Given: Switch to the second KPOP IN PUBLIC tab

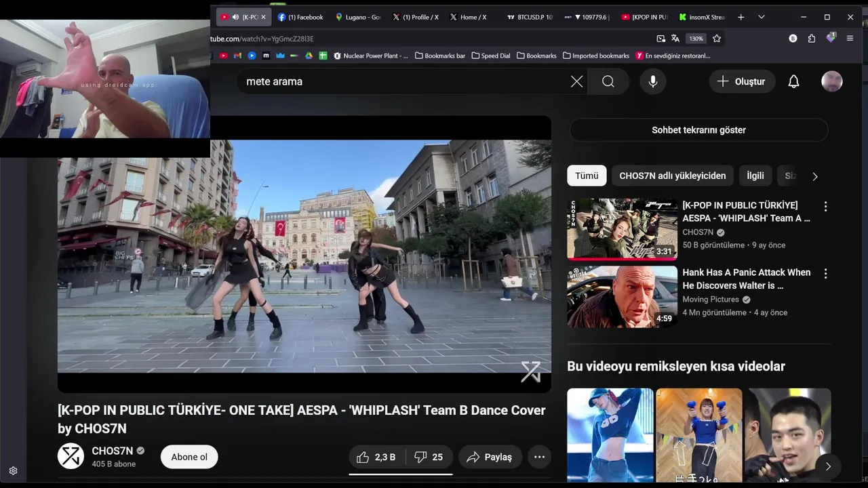Looking at the screenshot, I should (644, 17).
